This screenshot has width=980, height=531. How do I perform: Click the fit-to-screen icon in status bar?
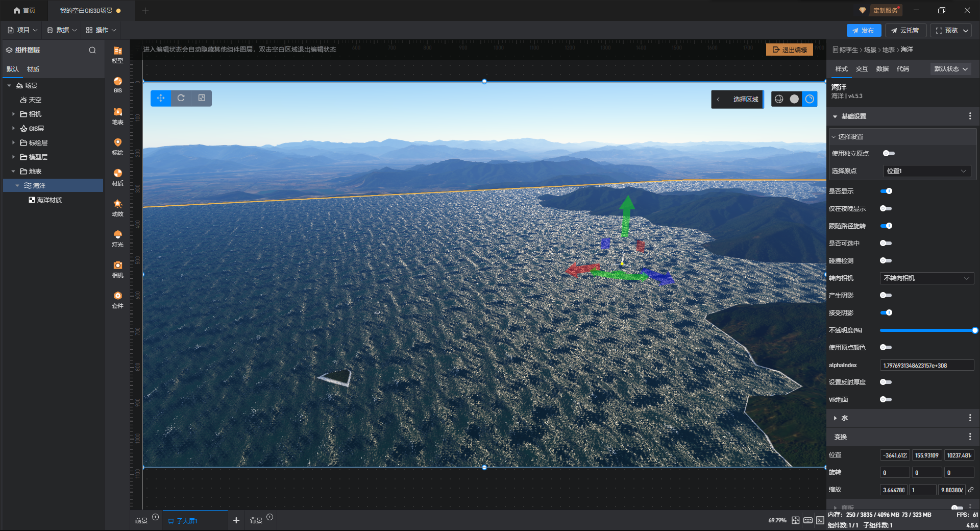click(796, 520)
